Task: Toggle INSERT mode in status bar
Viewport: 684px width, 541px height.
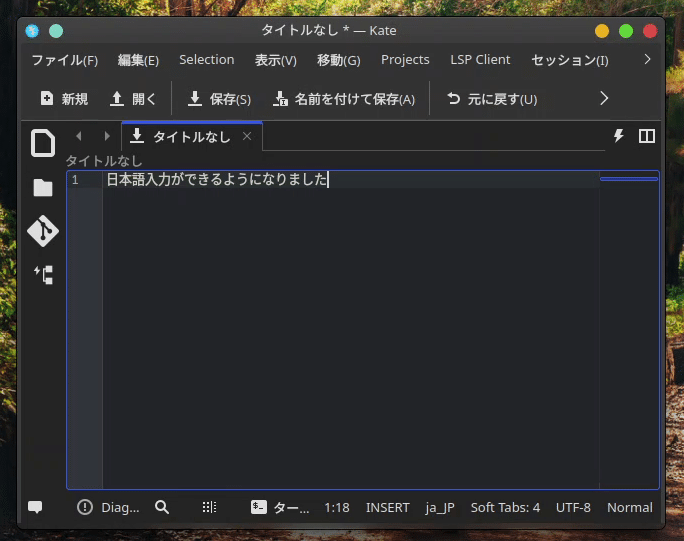Action: click(387, 507)
